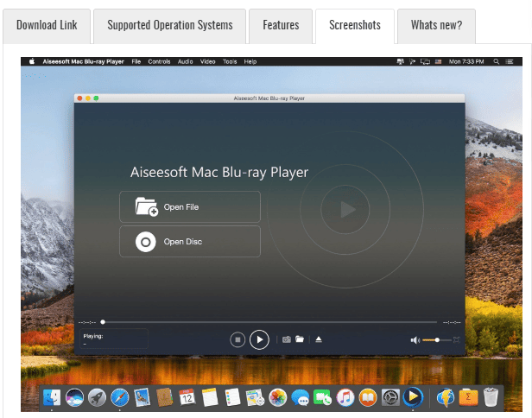Click the play button in control bar
The width and height of the screenshot is (532, 418).
[259, 339]
